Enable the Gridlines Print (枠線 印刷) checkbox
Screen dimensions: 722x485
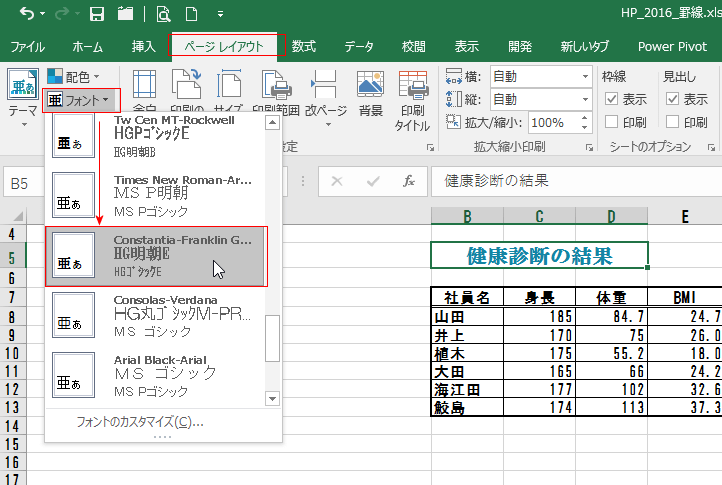click(611, 122)
